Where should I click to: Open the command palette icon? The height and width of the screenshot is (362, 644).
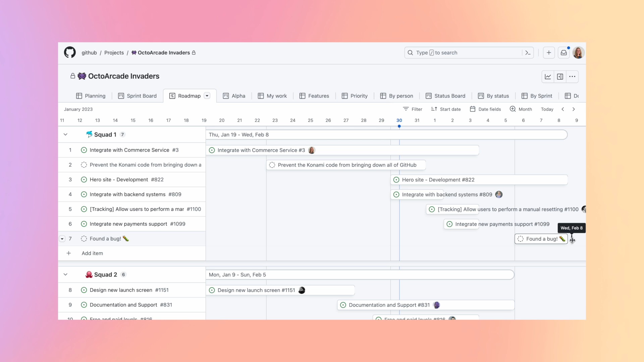pyautogui.click(x=528, y=53)
